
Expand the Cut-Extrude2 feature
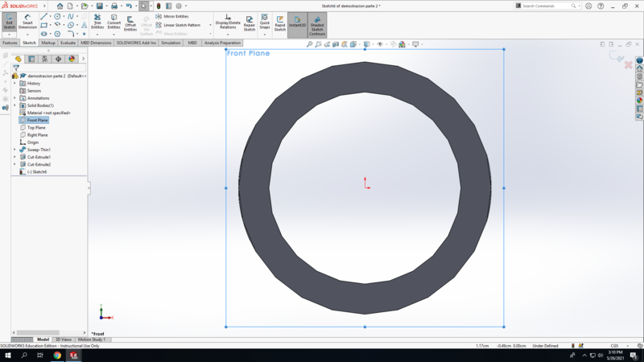pos(14,165)
